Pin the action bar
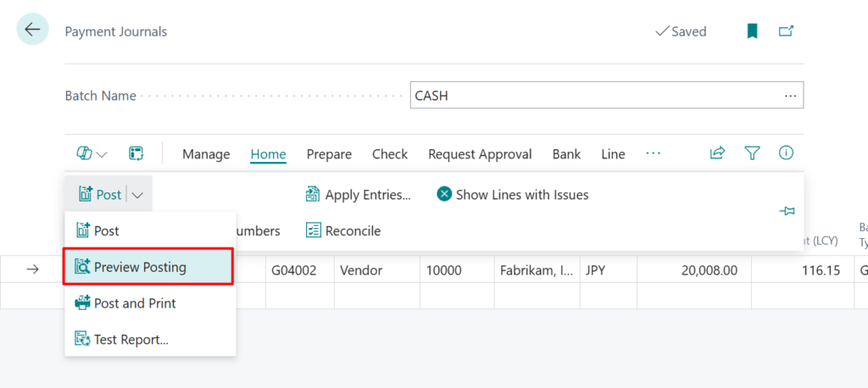 [x=787, y=211]
